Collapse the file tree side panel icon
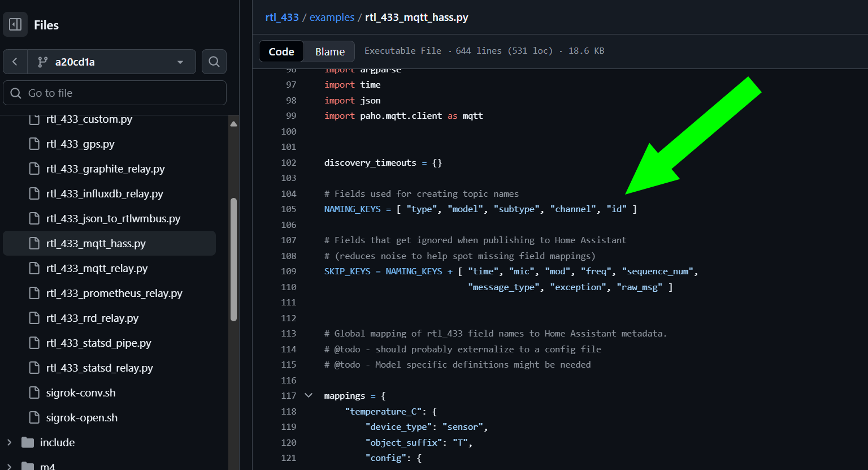The height and width of the screenshot is (470, 868). pos(15,25)
